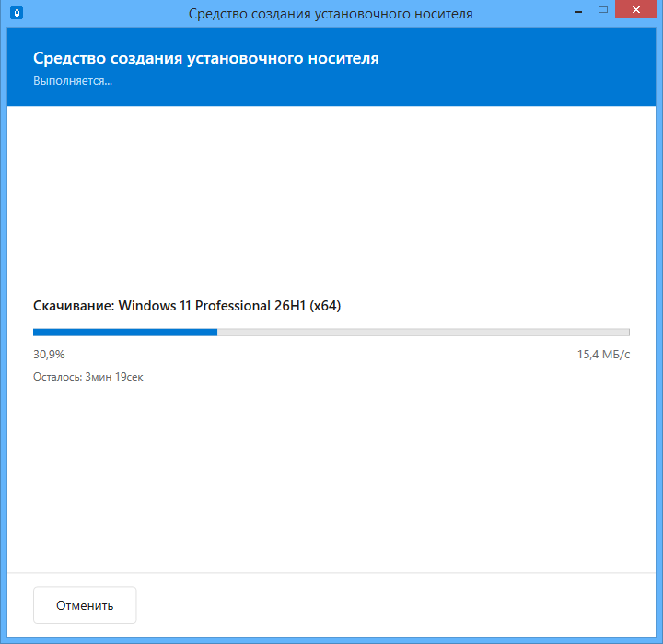Cancel the download with the Отменить button
Screen dimensions: 663x644
(85, 605)
